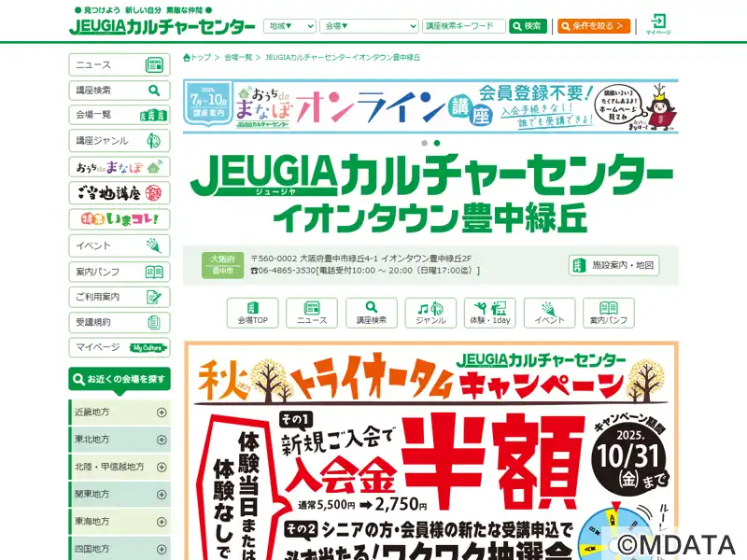Image resolution: width=747 pixels, height=560 pixels.
Task: Click the JEUGIAカルチャーセンター header logo
Action: pos(162,26)
